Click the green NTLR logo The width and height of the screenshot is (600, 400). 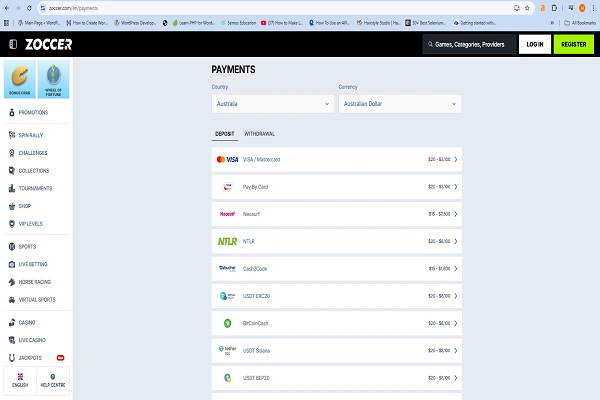click(227, 242)
